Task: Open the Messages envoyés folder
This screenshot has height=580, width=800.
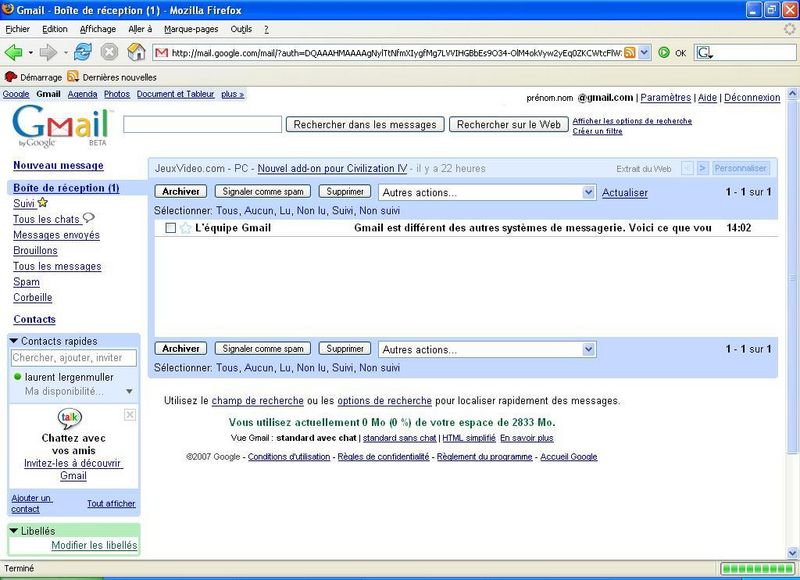Action: 56,235
